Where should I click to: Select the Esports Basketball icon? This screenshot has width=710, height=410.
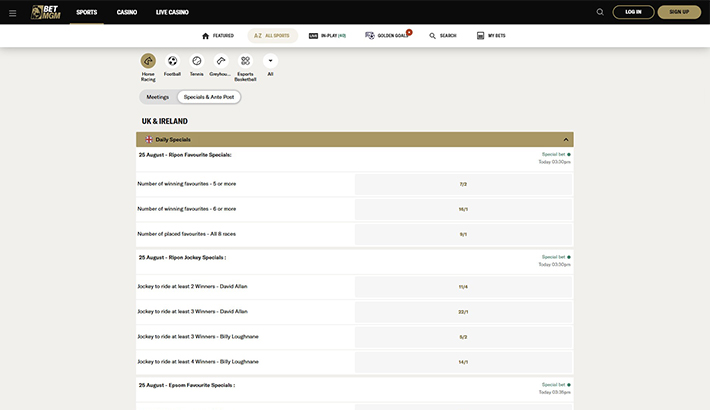(245, 61)
